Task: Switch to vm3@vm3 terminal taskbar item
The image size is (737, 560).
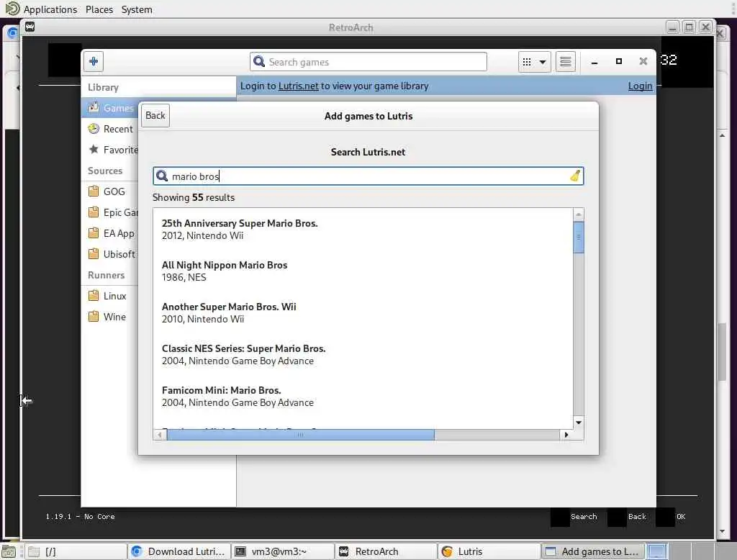Action: pyautogui.click(x=282, y=551)
